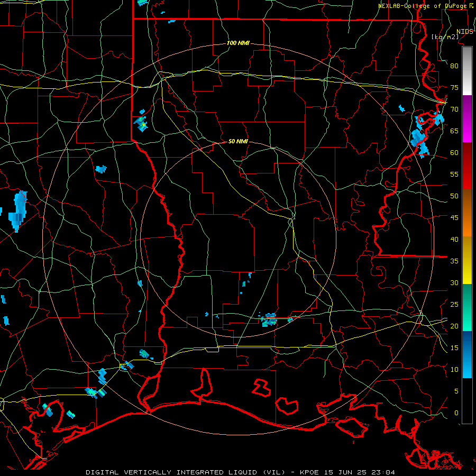Click the 50 NMI range ring label

click(x=238, y=141)
